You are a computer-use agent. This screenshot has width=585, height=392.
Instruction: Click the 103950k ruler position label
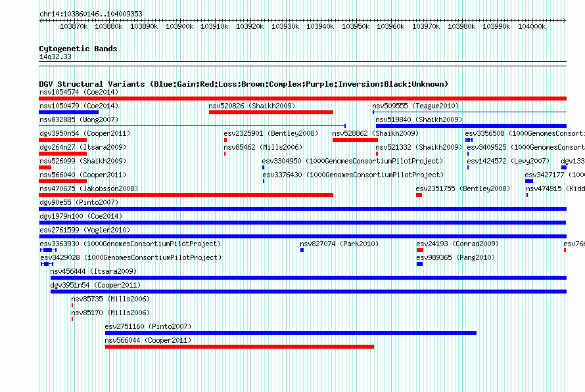click(x=356, y=26)
